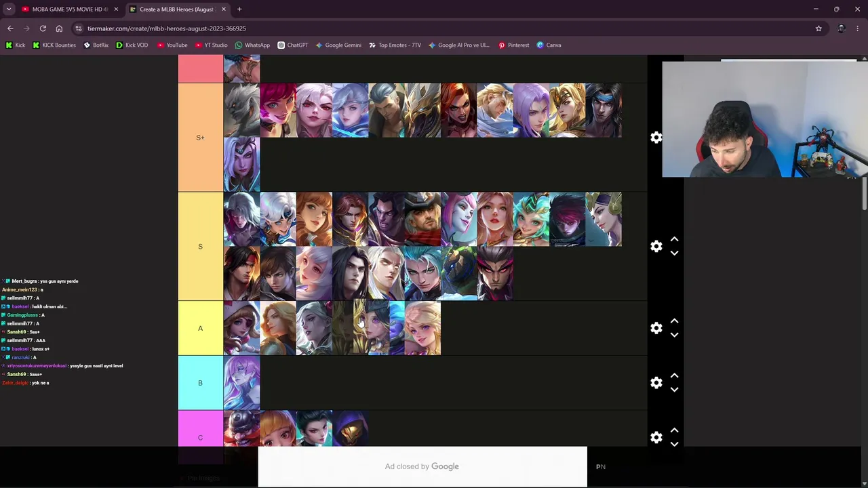This screenshot has width=868, height=488.
Task: Open settings gear for the S+ tier row
Action: coord(656,138)
